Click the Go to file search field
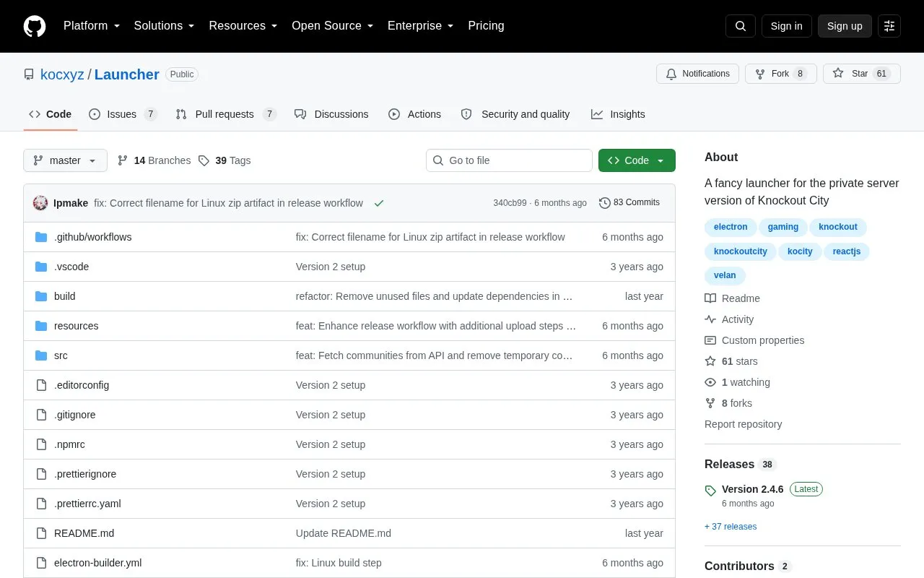This screenshot has height=578, width=924. click(509, 160)
